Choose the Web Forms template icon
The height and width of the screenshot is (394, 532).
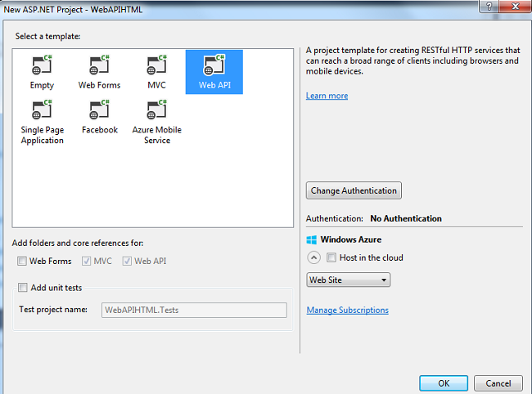coord(99,65)
